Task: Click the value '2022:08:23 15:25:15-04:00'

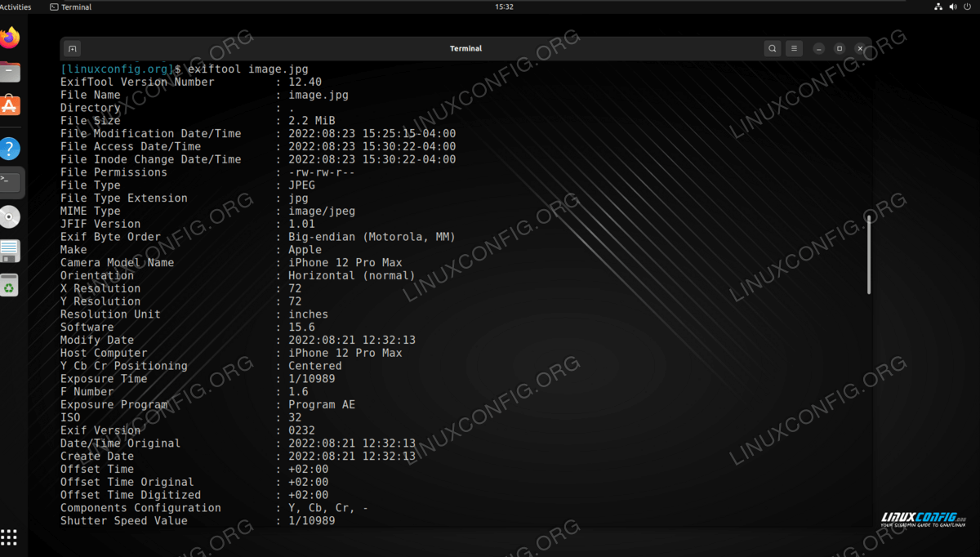Action: [372, 134]
